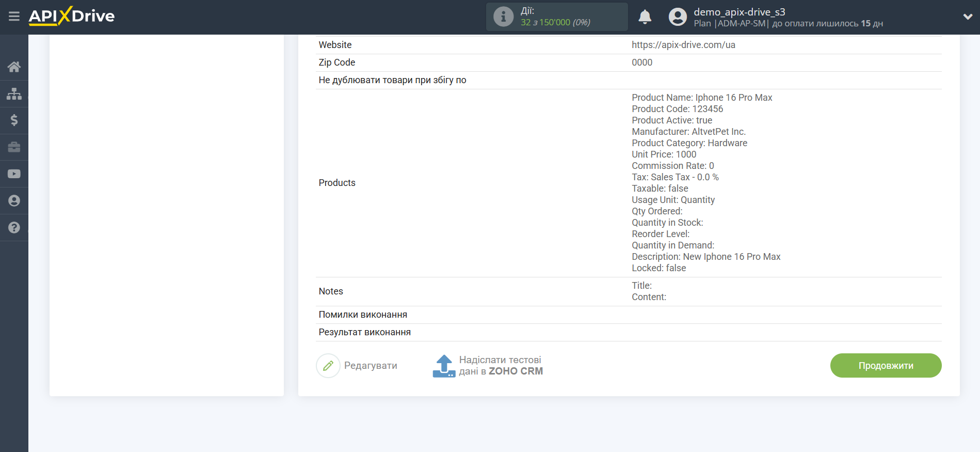Click 'Quantity in Stock:' line
The image size is (980, 452).
point(667,223)
